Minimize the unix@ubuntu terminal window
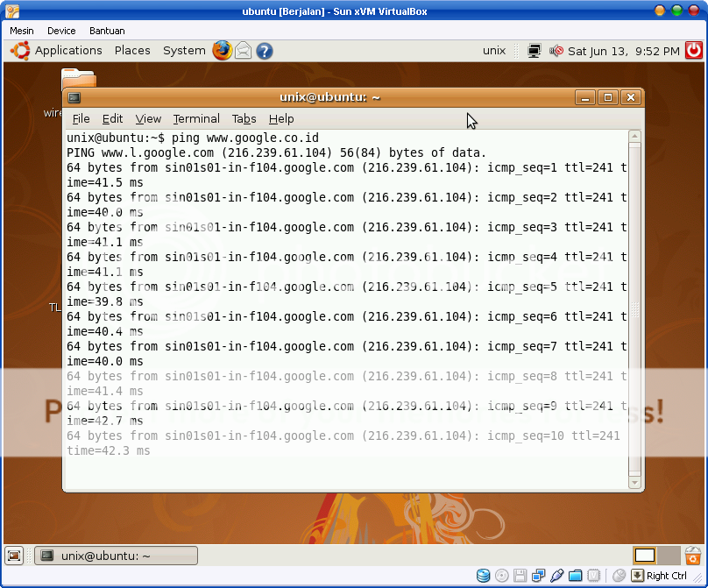This screenshot has height=588, width=708. 585,97
